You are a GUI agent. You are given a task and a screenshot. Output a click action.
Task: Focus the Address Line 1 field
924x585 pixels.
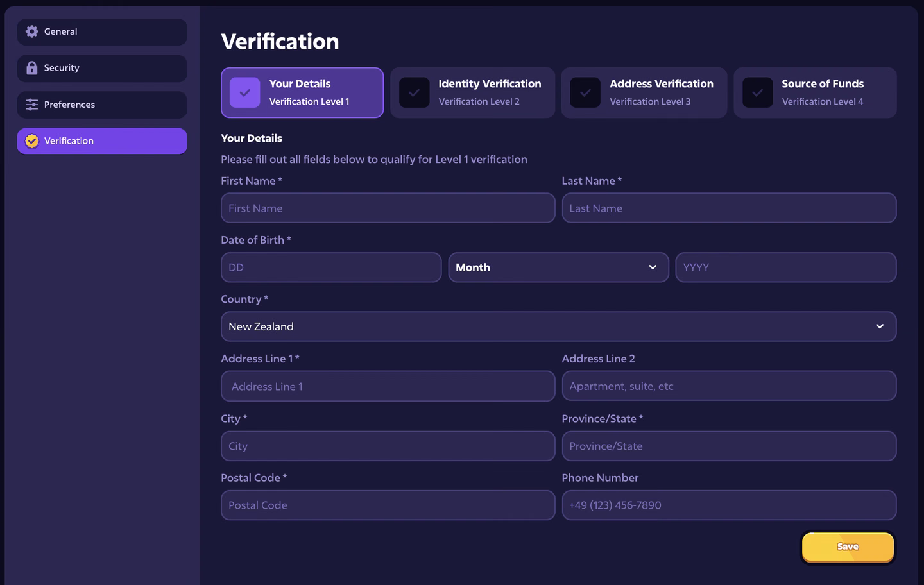(388, 386)
